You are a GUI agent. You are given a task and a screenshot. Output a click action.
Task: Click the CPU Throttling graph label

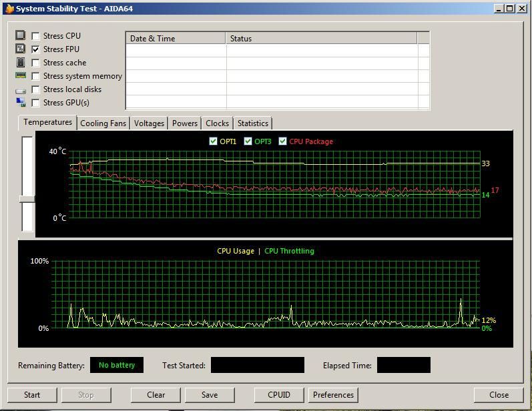coord(290,251)
